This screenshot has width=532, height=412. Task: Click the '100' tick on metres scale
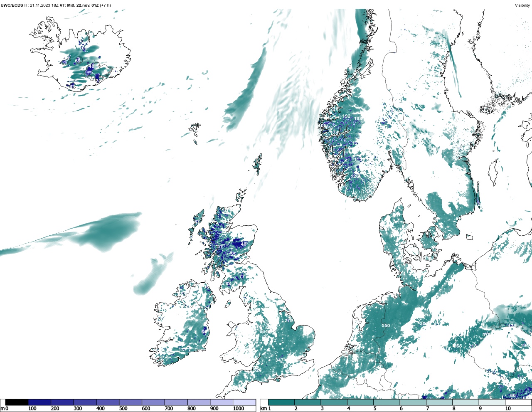[x=32, y=409]
